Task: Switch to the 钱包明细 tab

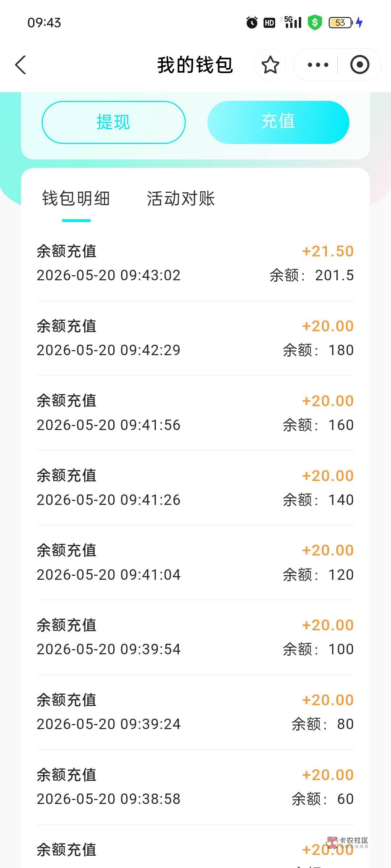Action: [x=76, y=199]
